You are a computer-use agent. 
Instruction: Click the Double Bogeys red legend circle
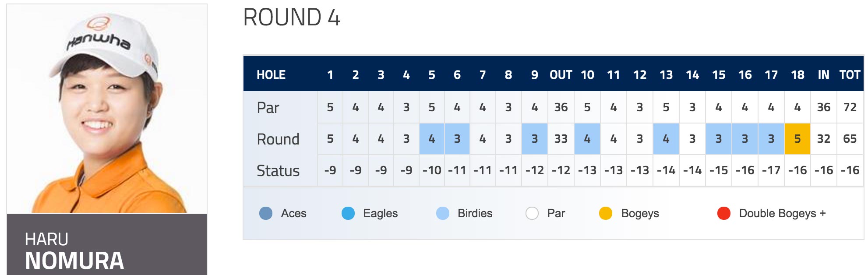tap(724, 213)
